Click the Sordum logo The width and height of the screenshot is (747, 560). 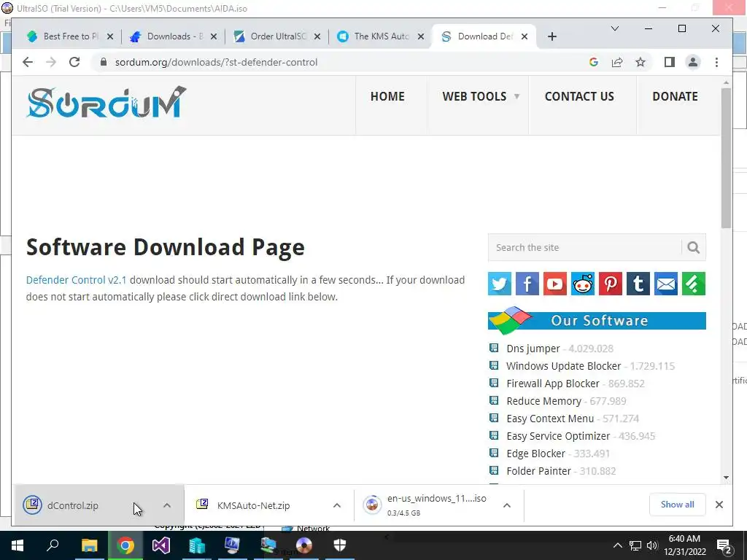pos(107,102)
